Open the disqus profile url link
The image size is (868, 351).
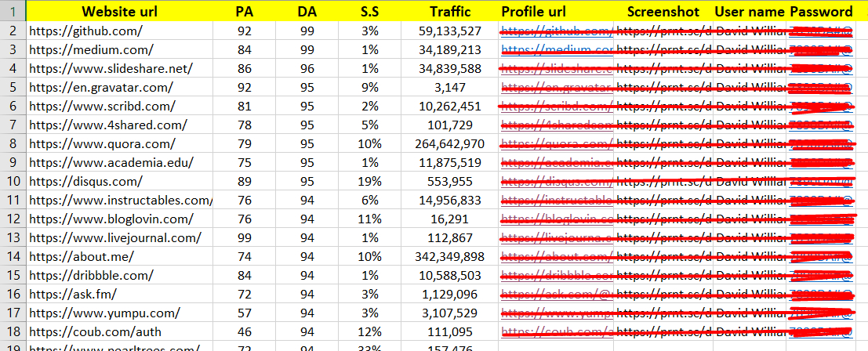pyautogui.click(x=557, y=181)
